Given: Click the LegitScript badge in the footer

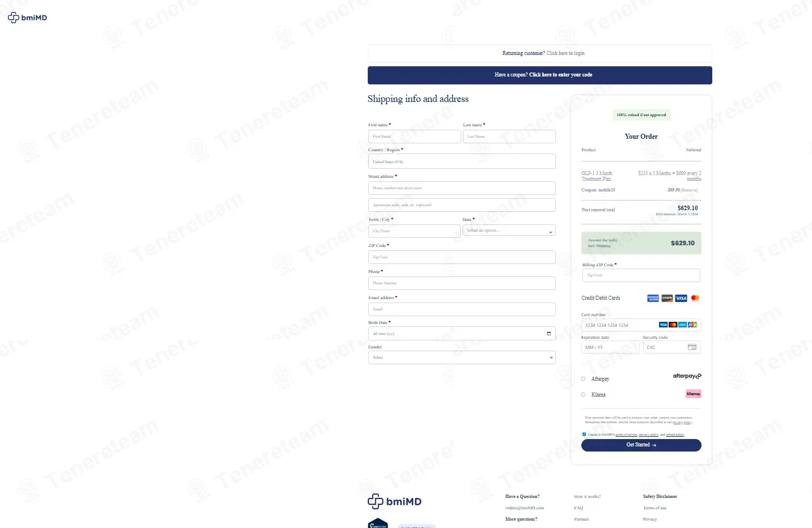Looking at the screenshot, I should pyautogui.click(x=378, y=523).
